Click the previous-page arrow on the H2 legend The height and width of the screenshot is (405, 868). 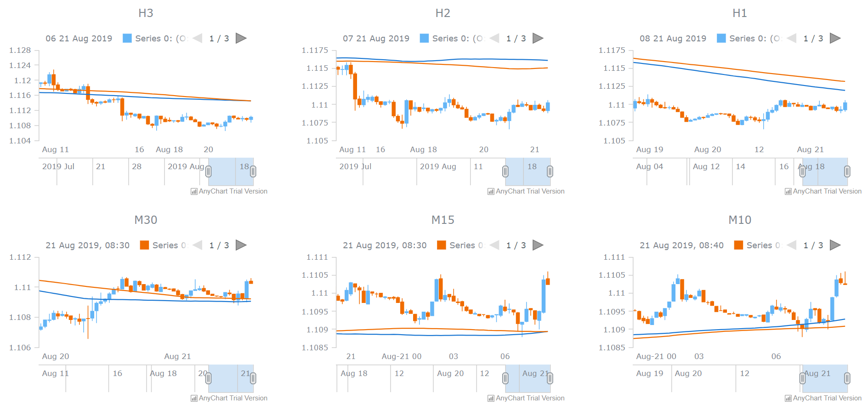tap(494, 38)
